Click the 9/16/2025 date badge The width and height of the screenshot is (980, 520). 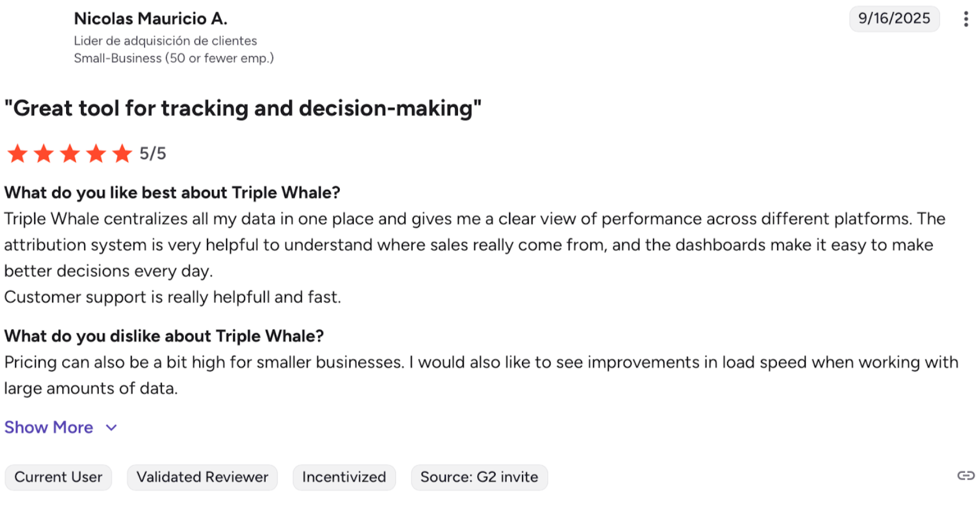pos(894,18)
